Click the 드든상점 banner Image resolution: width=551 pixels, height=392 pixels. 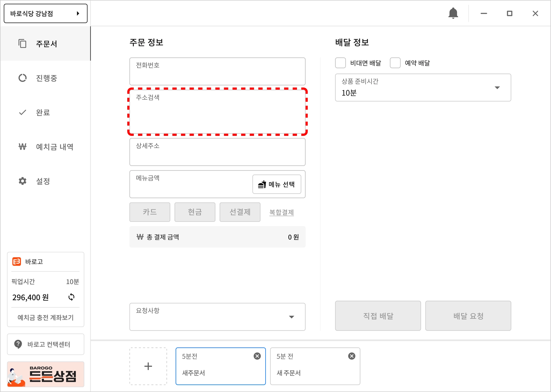pos(45,374)
